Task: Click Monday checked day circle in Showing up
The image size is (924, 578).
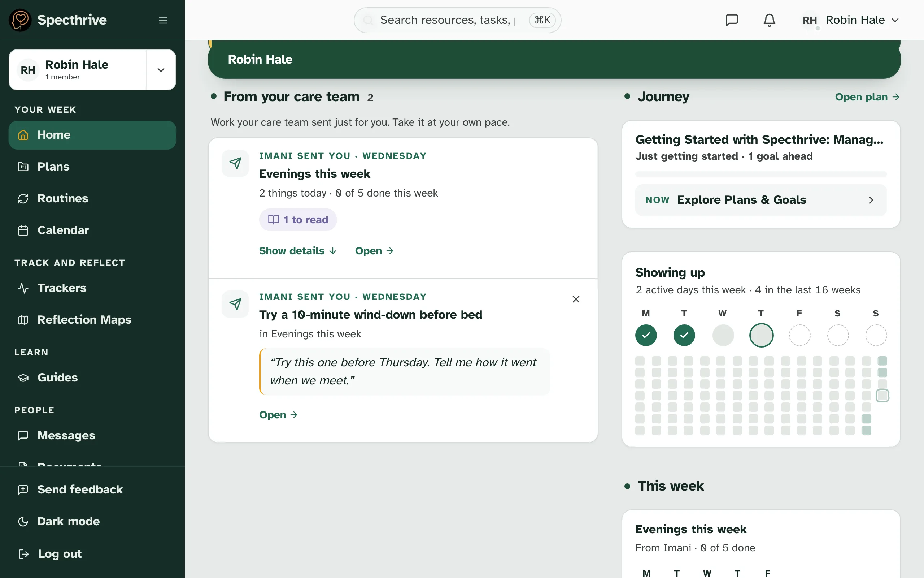Action: tap(646, 335)
